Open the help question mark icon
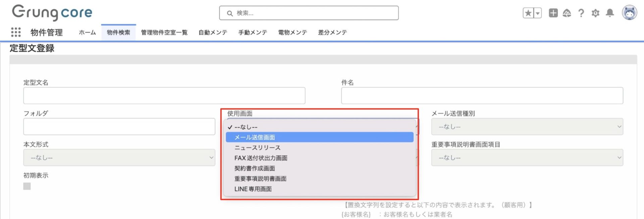The width and height of the screenshot is (644, 219). tap(581, 13)
